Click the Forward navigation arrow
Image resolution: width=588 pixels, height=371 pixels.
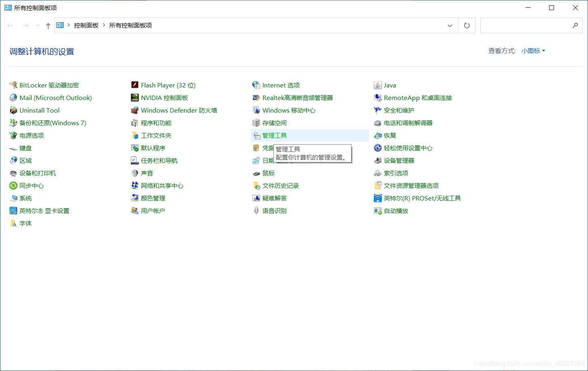coord(26,26)
